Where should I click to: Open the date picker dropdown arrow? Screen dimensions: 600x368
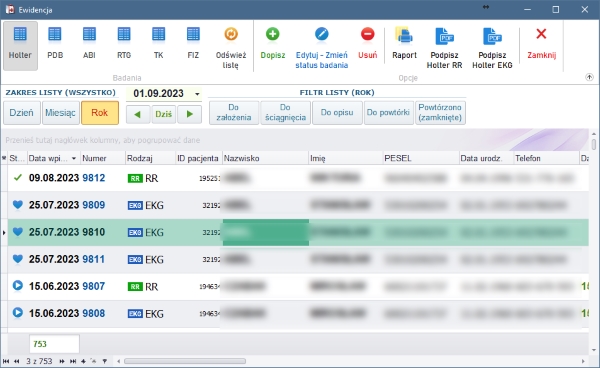point(197,94)
